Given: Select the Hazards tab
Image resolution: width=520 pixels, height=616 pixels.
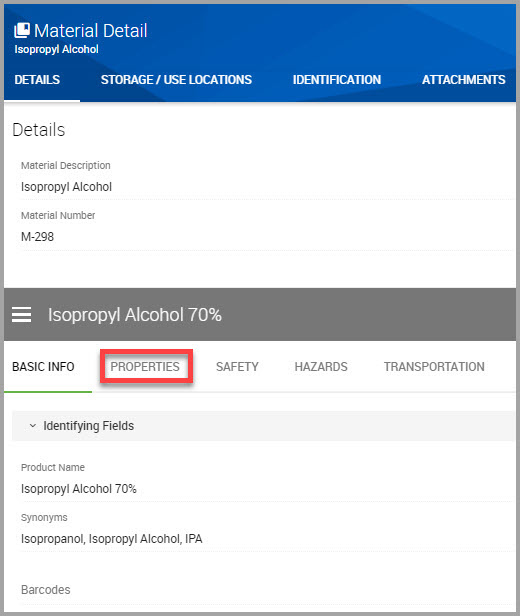Looking at the screenshot, I should point(321,367).
